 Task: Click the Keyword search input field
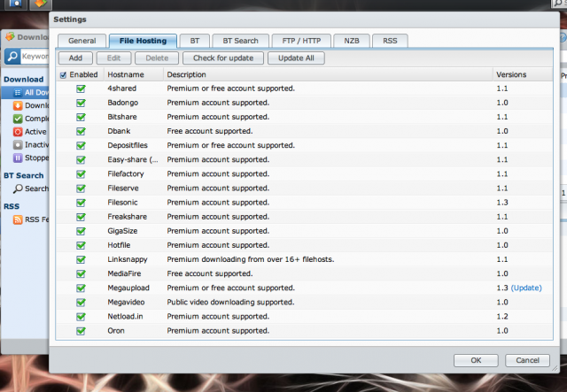(x=35, y=57)
